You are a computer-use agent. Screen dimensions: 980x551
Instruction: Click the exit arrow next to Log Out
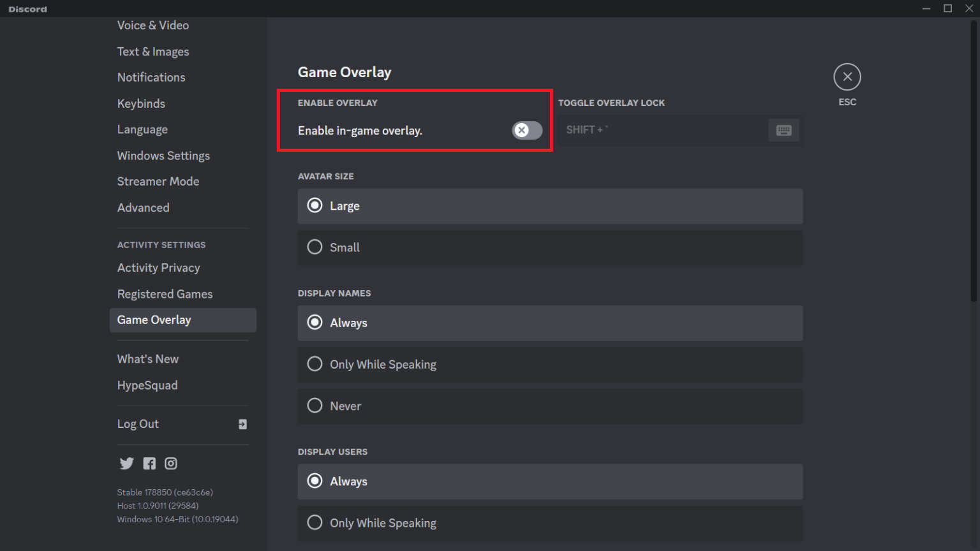pyautogui.click(x=242, y=424)
